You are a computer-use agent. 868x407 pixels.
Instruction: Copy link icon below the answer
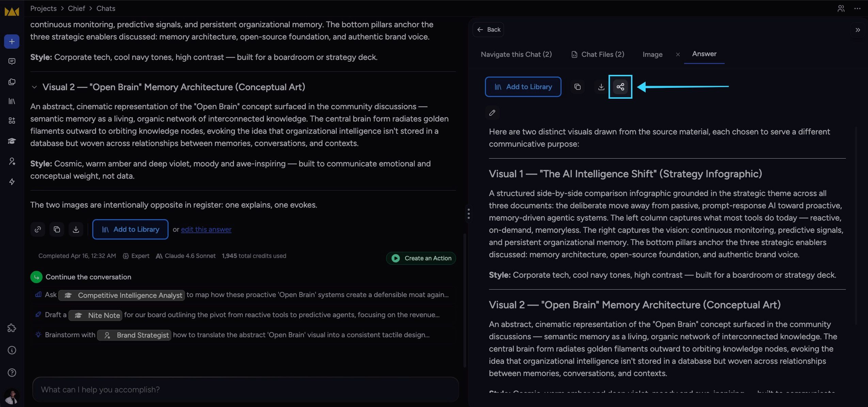tap(38, 229)
